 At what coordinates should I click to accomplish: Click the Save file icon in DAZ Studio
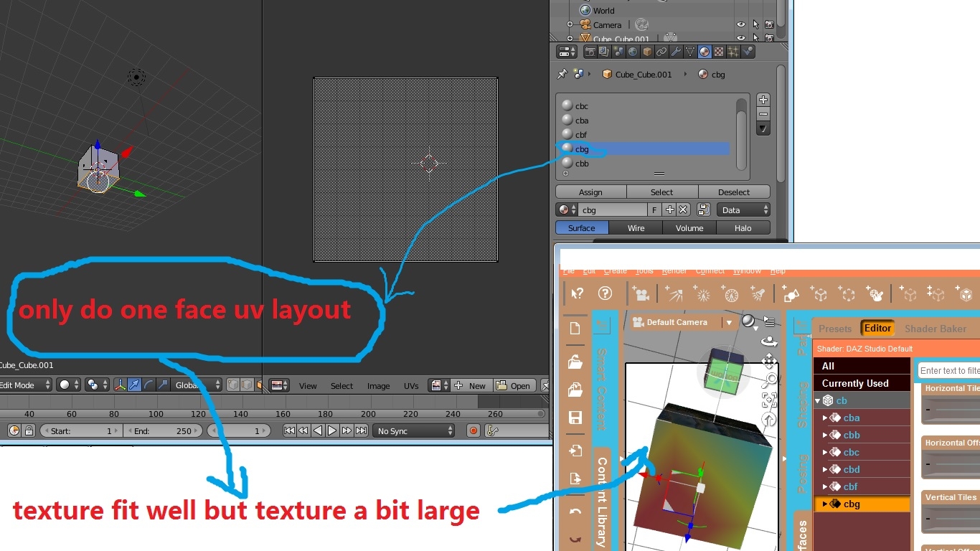coord(575,418)
